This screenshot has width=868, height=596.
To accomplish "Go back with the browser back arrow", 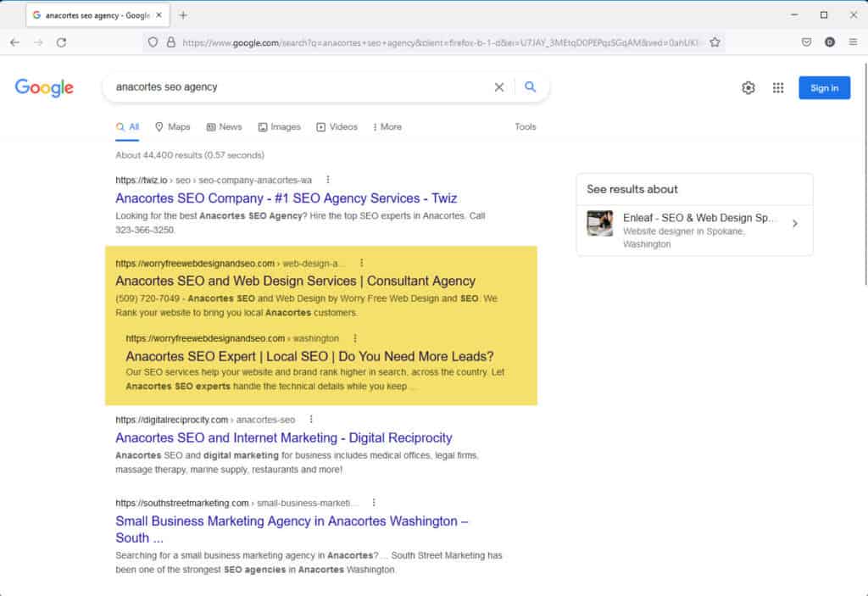I will click(15, 42).
